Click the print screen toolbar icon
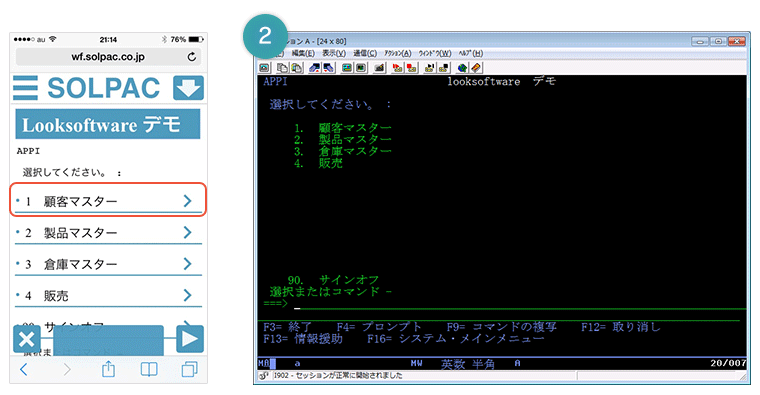The height and width of the screenshot is (395, 760). (264, 68)
